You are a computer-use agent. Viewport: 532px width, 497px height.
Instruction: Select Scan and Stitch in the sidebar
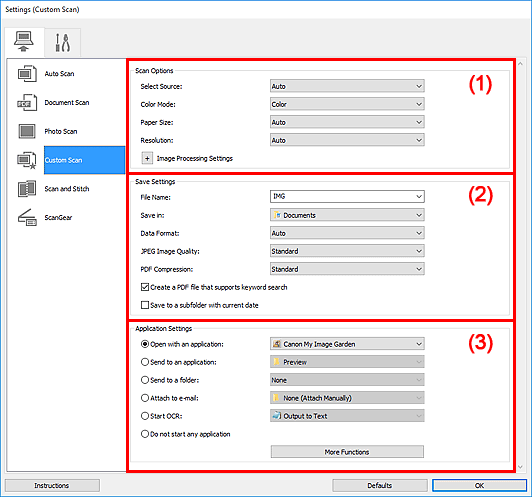tap(67, 189)
